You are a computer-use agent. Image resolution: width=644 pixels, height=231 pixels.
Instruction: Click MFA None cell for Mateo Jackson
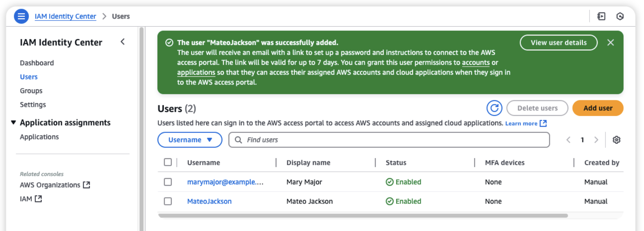493,201
